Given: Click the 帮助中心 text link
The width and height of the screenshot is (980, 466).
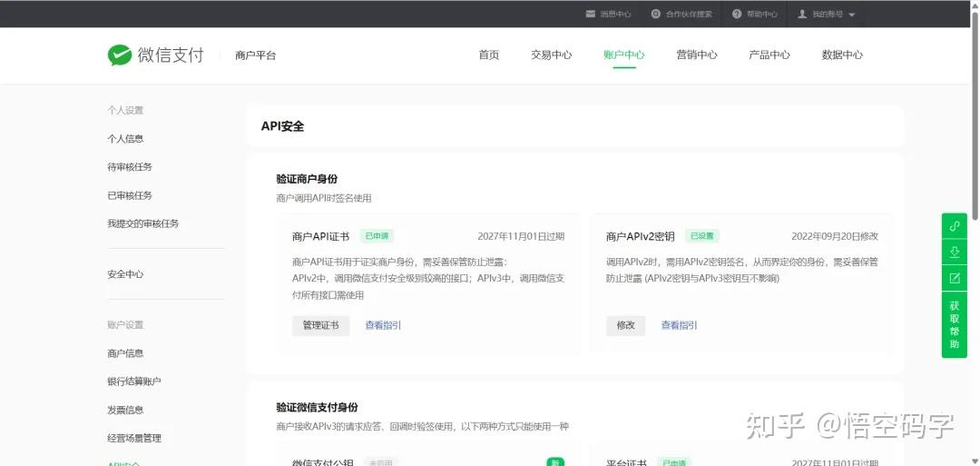Looking at the screenshot, I should tap(762, 14).
